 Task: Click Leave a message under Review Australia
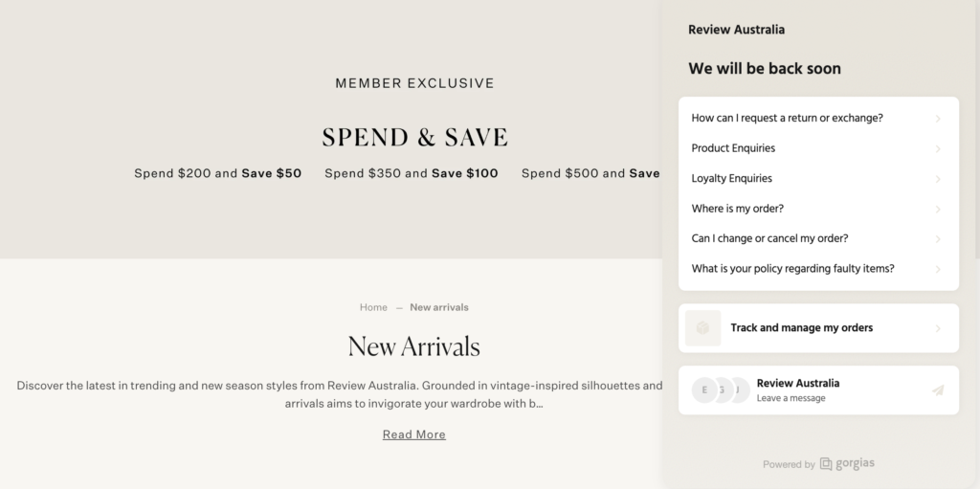coord(791,398)
